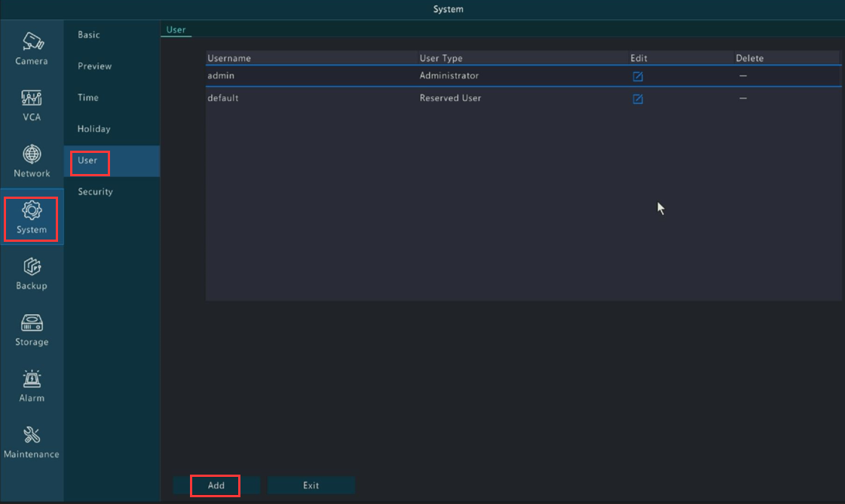The width and height of the screenshot is (845, 504).
Task: Click the System gear icon
Action: coord(32,210)
